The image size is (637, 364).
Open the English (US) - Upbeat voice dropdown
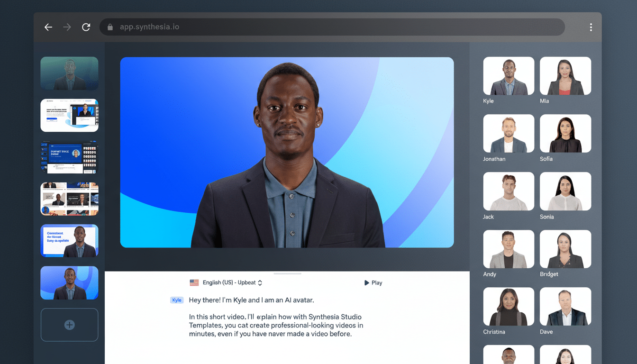click(x=231, y=282)
